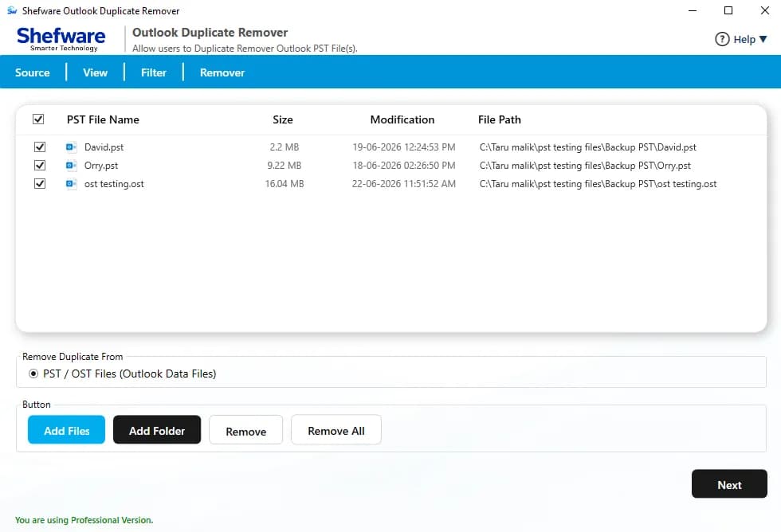
Task: Click the Add Folder button
Action: [x=157, y=430]
